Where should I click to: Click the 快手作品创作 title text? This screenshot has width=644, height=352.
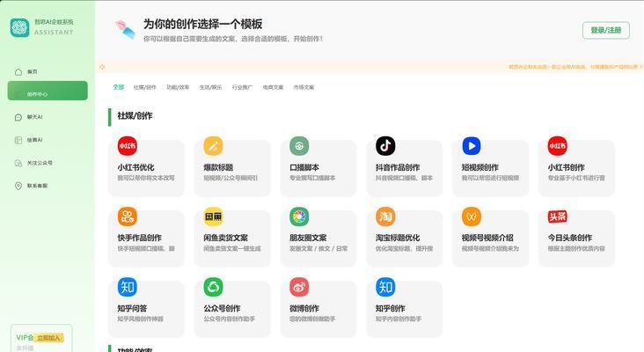140,238
